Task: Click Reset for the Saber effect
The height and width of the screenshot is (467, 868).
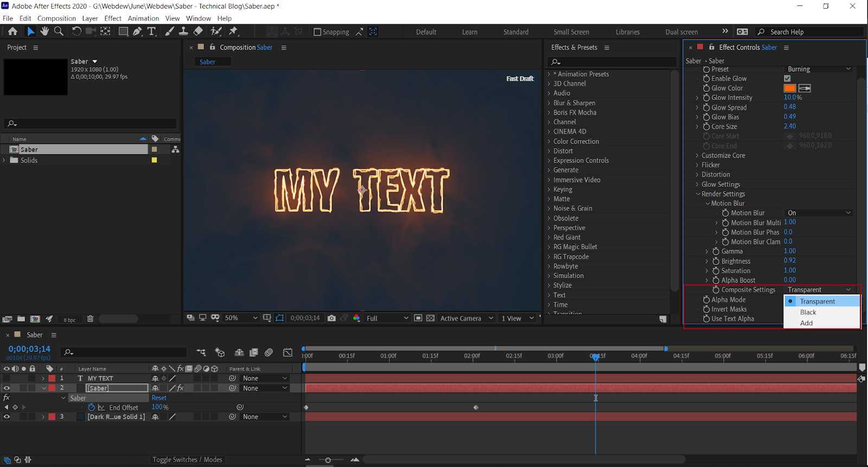Action: [x=159, y=398]
